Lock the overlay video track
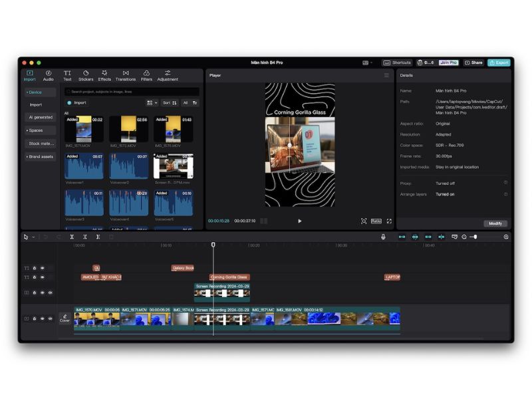This screenshot has width=532, height=399. tap(35, 293)
